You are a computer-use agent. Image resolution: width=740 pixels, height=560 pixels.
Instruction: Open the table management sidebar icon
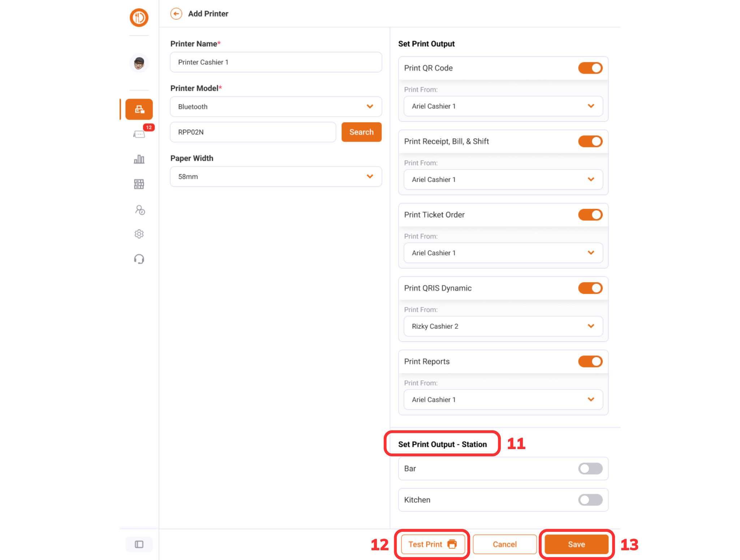pyautogui.click(x=139, y=184)
